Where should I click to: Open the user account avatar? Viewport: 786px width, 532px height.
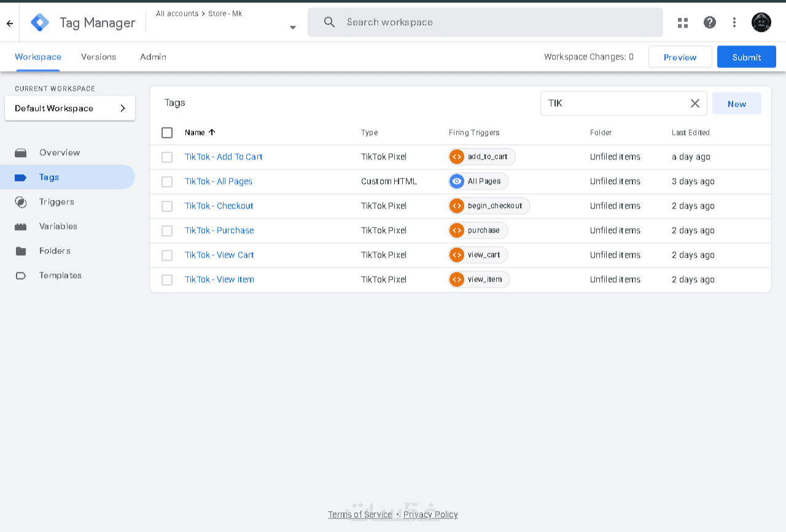761,23
